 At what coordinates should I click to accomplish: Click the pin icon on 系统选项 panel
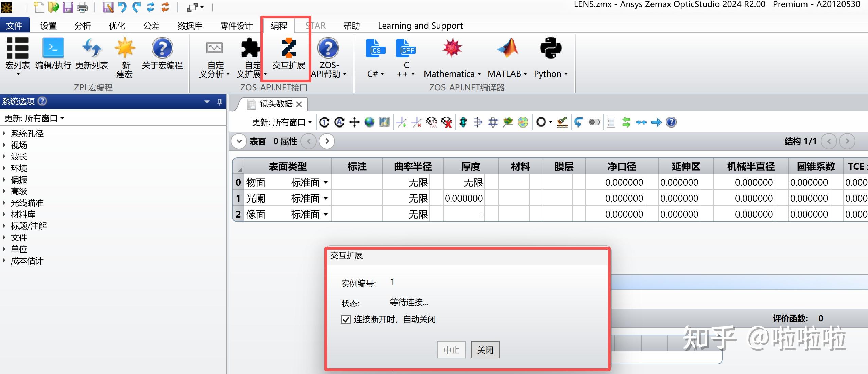[x=220, y=102]
